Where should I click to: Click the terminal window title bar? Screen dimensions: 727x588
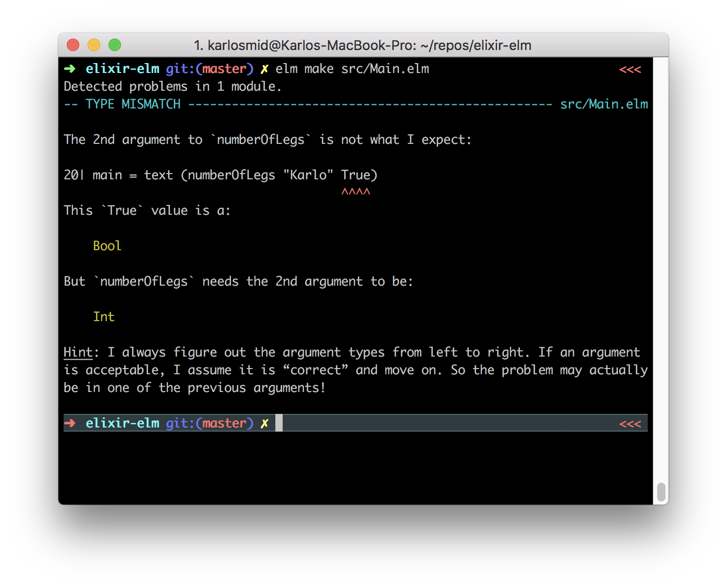(x=363, y=45)
